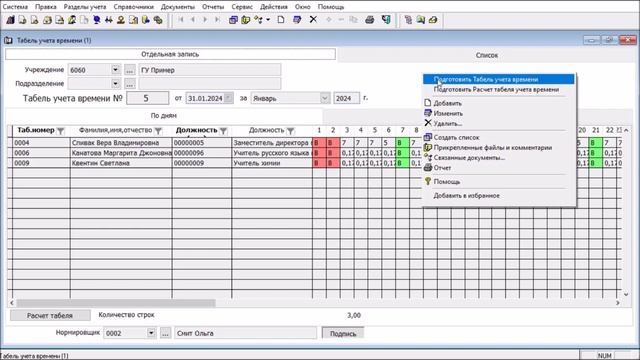Go to last record navigation arrow
Image resolution: width=640 pixels, height=360 pixels.
click(218, 20)
